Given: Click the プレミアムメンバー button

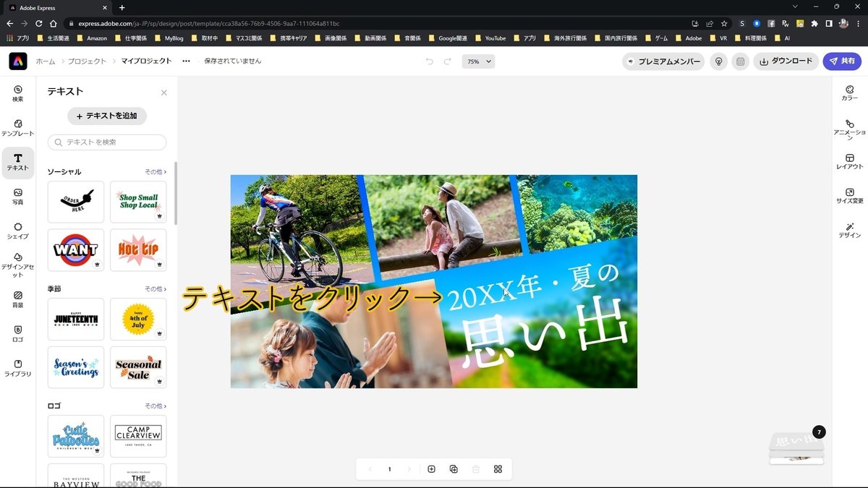Looking at the screenshot, I should click(663, 61).
